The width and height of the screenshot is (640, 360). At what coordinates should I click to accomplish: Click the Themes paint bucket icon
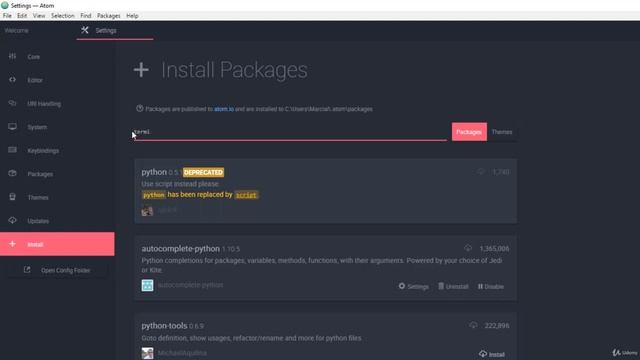pyautogui.click(x=12, y=197)
